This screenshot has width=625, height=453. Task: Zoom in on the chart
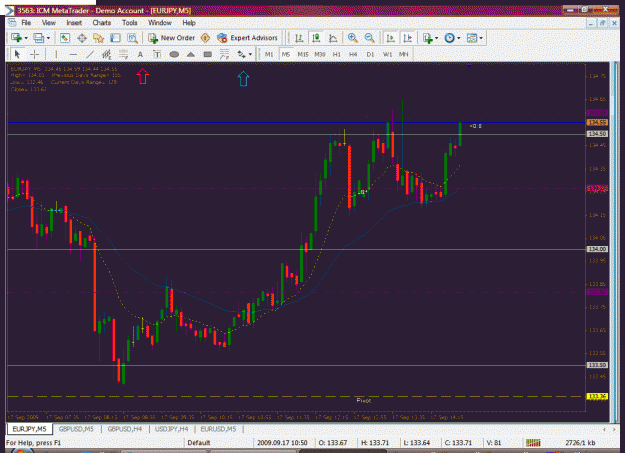tap(352, 38)
